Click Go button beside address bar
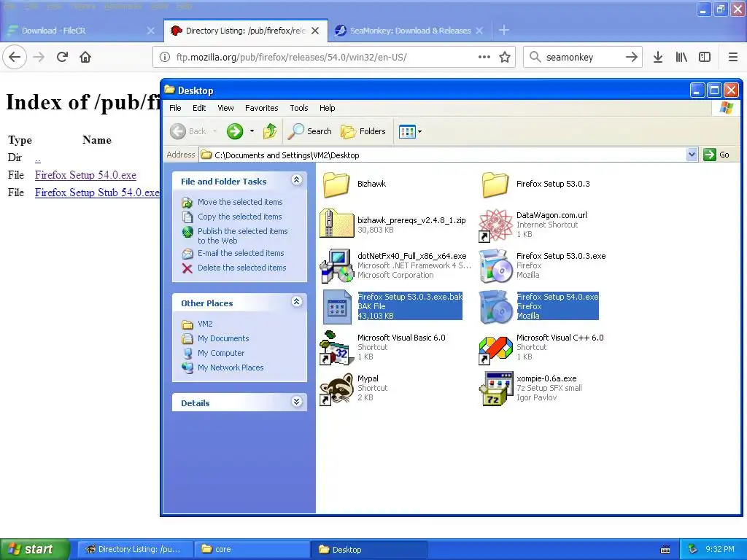The height and width of the screenshot is (560, 747). pyautogui.click(x=717, y=155)
